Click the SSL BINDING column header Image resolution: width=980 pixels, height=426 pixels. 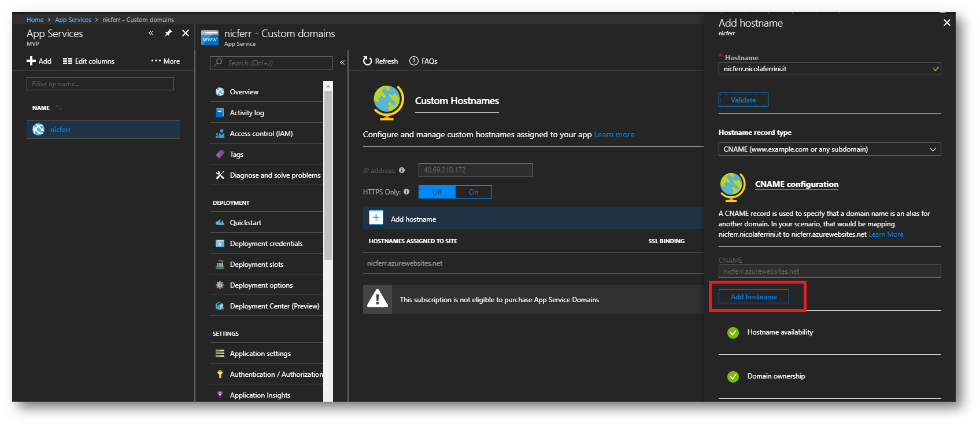coord(666,241)
